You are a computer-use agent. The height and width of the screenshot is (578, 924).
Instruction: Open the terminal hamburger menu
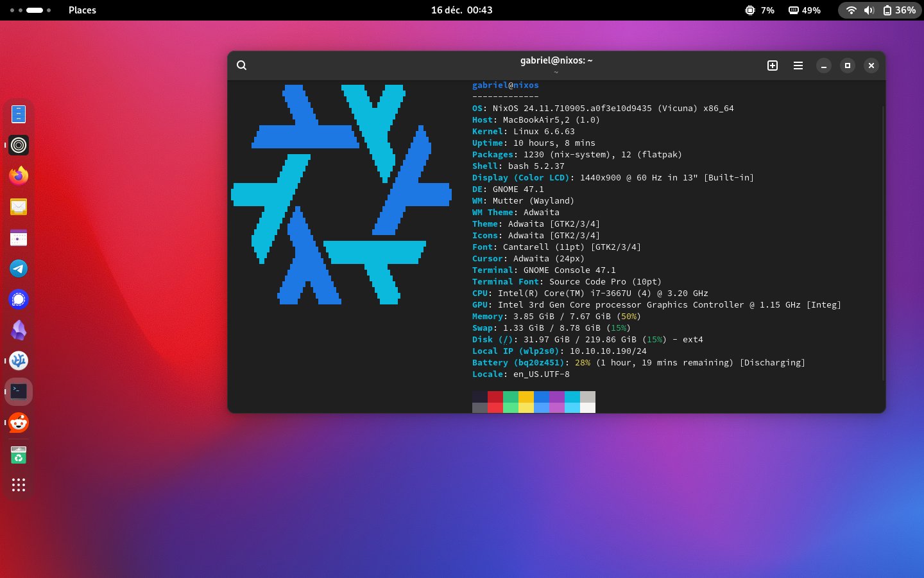click(x=798, y=66)
